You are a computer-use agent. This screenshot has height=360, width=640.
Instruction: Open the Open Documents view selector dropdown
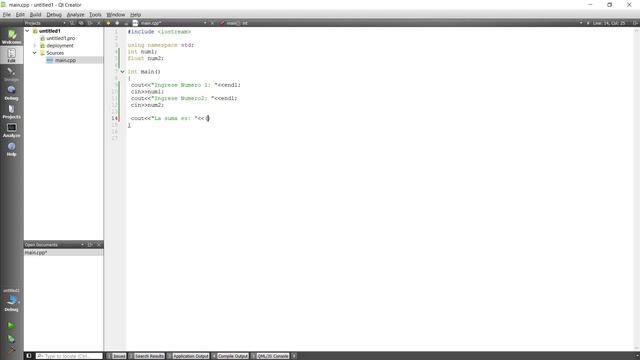click(82, 244)
